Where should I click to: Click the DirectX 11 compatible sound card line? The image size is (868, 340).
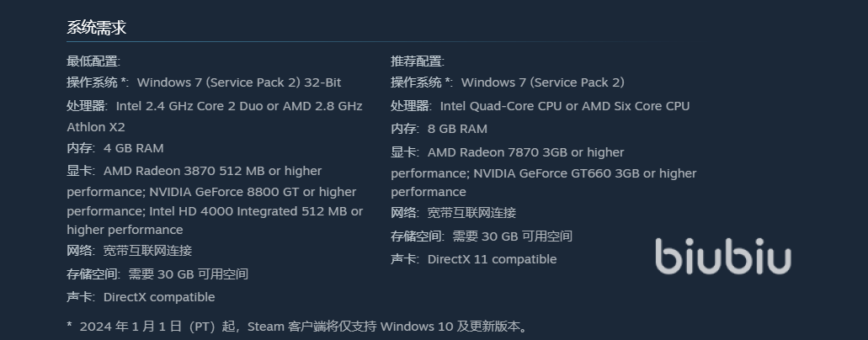[x=492, y=259]
